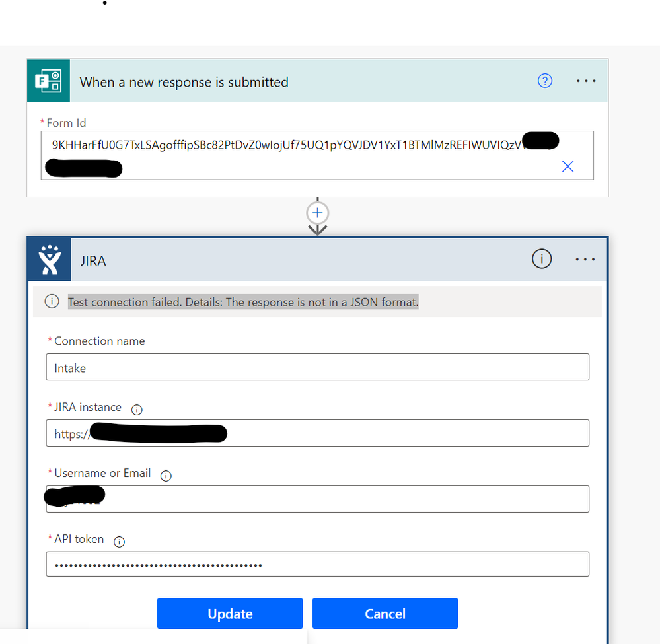Open help for the Forms trigger
This screenshot has height=644, width=660.
pyautogui.click(x=544, y=81)
